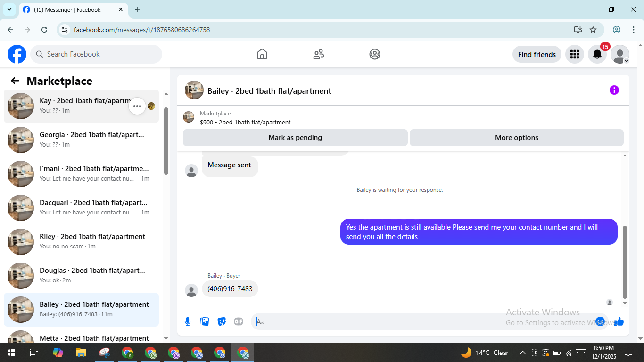This screenshot has height=362, width=644.
Task: Open conversation information with the purple i icon
Action: (x=614, y=90)
